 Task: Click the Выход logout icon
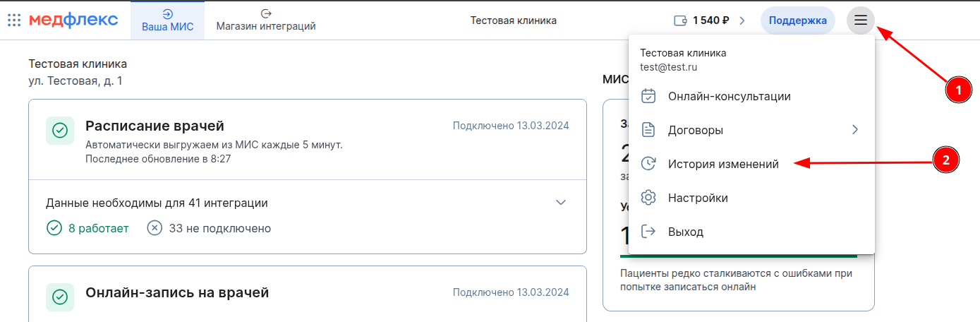648,232
